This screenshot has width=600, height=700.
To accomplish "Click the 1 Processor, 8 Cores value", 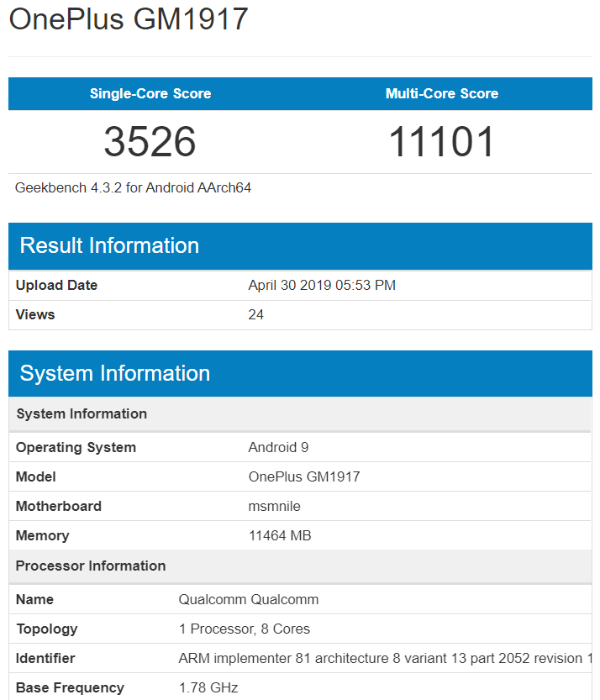I will click(x=245, y=629).
